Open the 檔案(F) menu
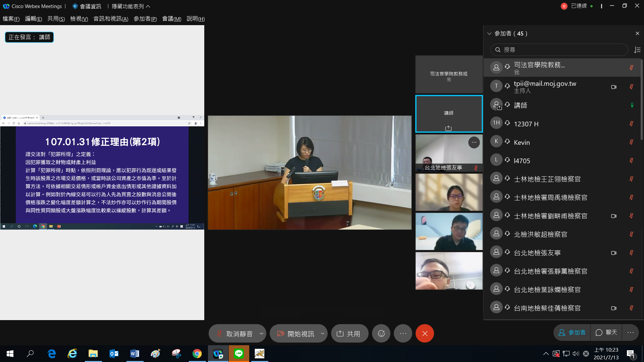The image size is (644, 362). tap(11, 19)
